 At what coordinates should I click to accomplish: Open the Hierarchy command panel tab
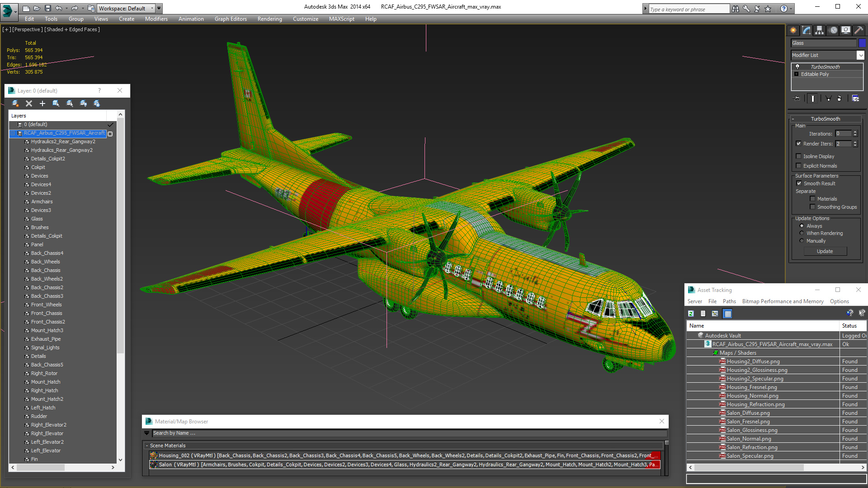pos(820,30)
